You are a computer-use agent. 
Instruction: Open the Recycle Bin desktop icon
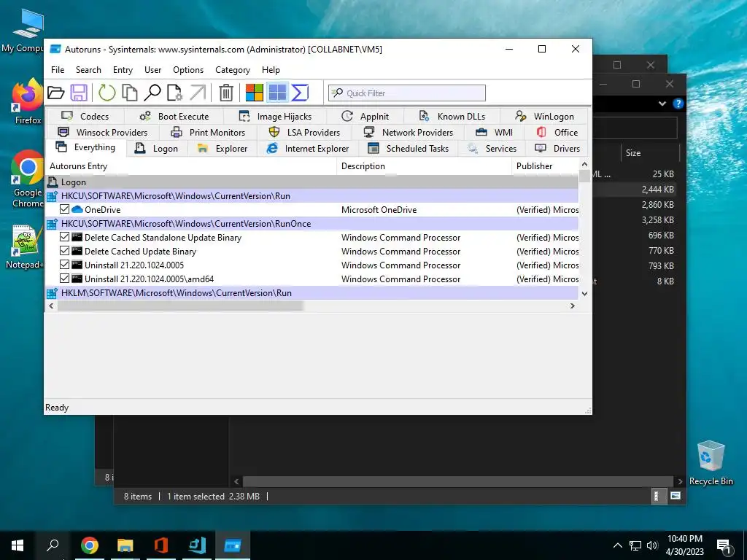(711, 463)
